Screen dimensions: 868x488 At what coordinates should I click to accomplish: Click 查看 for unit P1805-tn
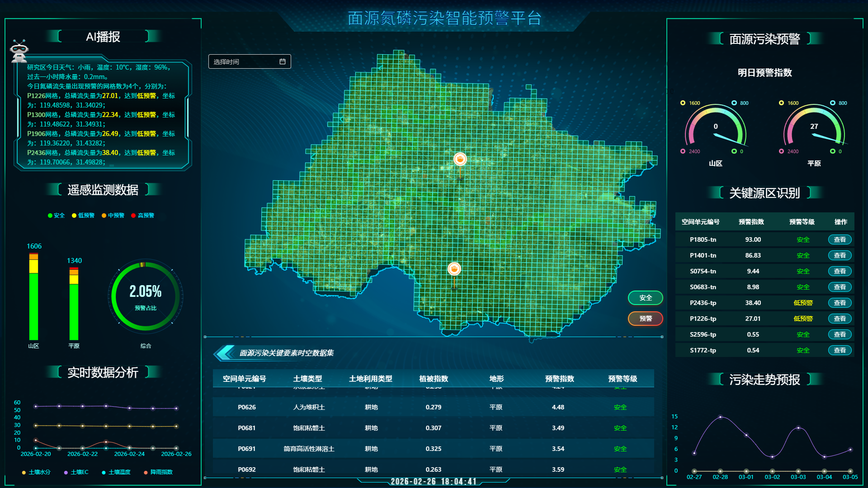pos(840,239)
